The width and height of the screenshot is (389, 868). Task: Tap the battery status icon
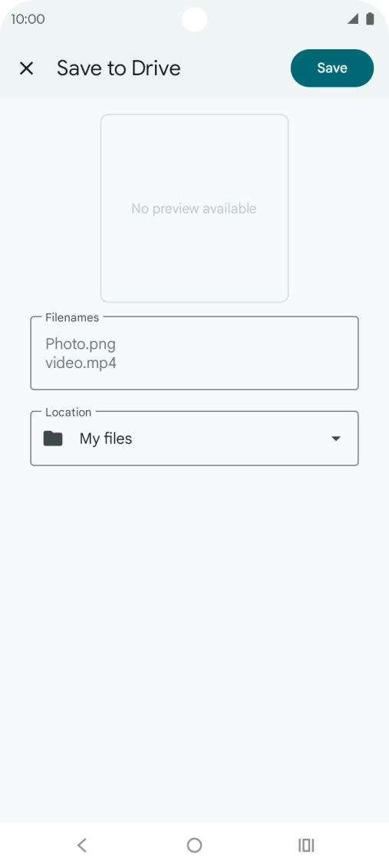click(370, 19)
